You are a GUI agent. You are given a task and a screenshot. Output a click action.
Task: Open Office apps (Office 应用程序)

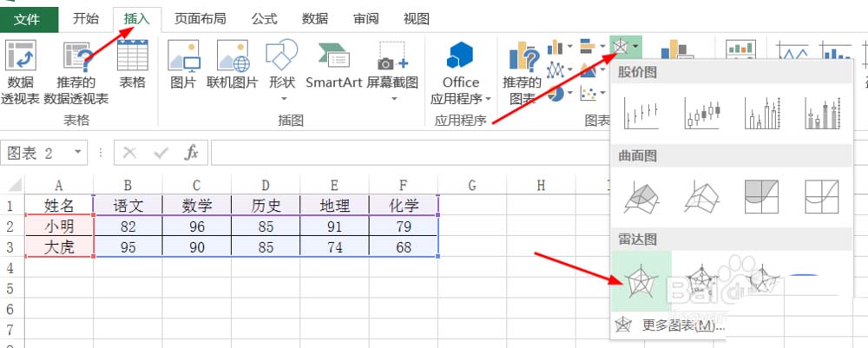click(460, 72)
